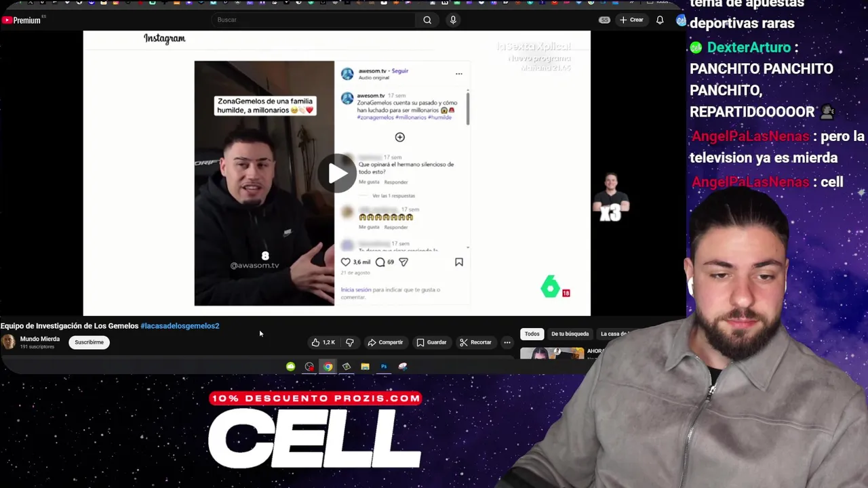868x488 pixels.
Task: Click the plus circle to load comments
Action: (400, 137)
